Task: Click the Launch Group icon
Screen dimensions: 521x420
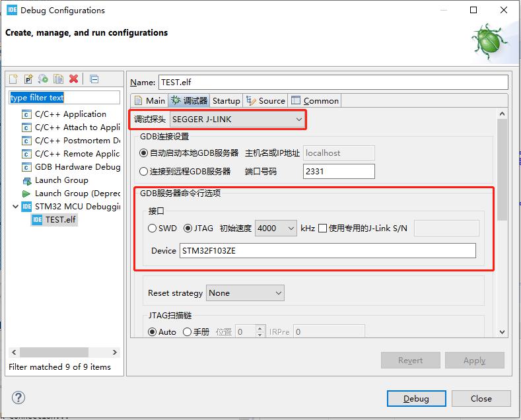Action: (x=26, y=181)
